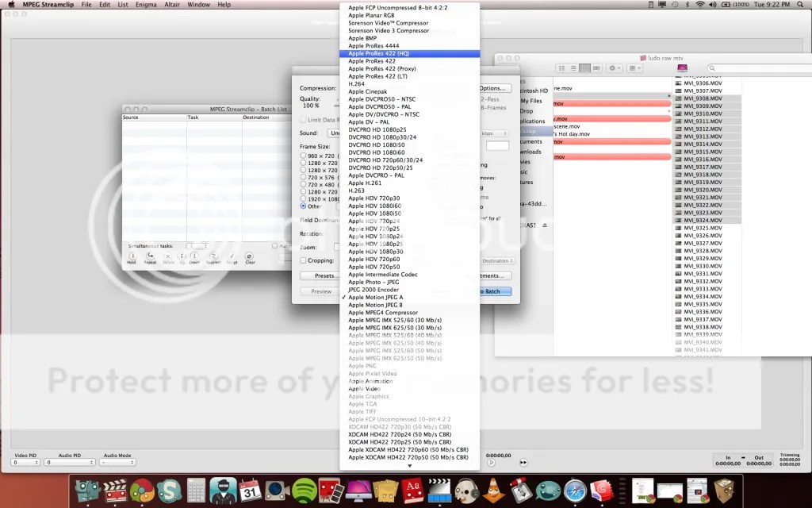Screen dimensions: 812x508
Task: Click the Options... button
Action: tap(495, 88)
